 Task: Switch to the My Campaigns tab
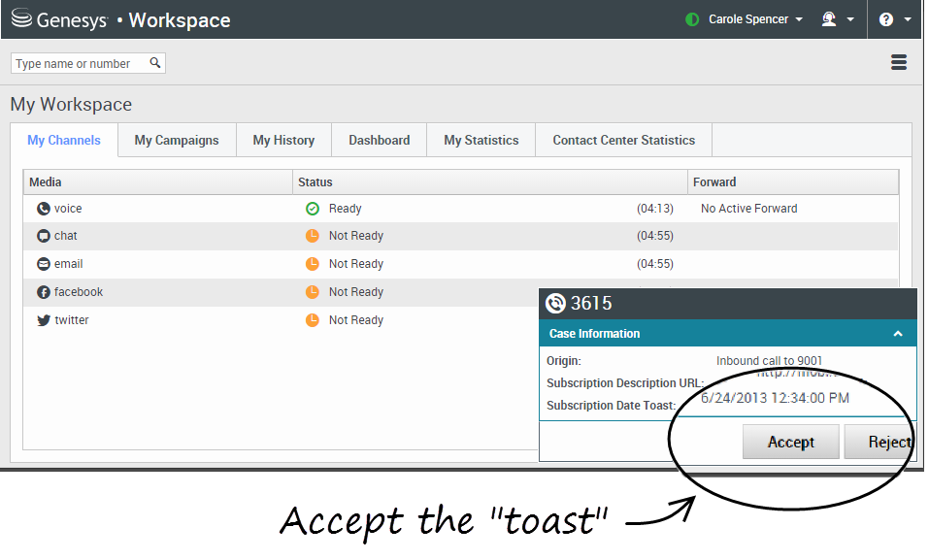[x=177, y=140]
